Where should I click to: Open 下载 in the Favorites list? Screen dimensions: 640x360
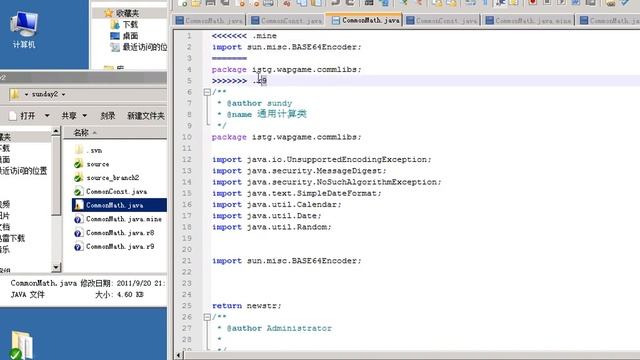(x=124, y=24)
